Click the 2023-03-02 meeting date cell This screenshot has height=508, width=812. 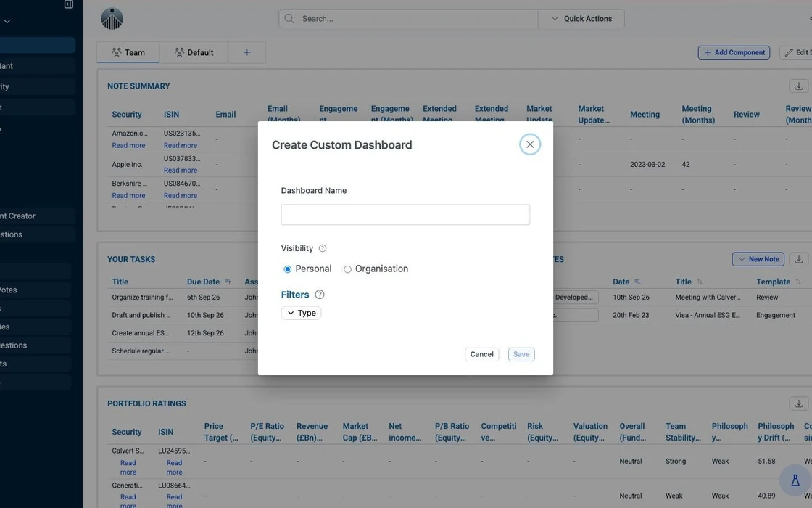(647, 164)
